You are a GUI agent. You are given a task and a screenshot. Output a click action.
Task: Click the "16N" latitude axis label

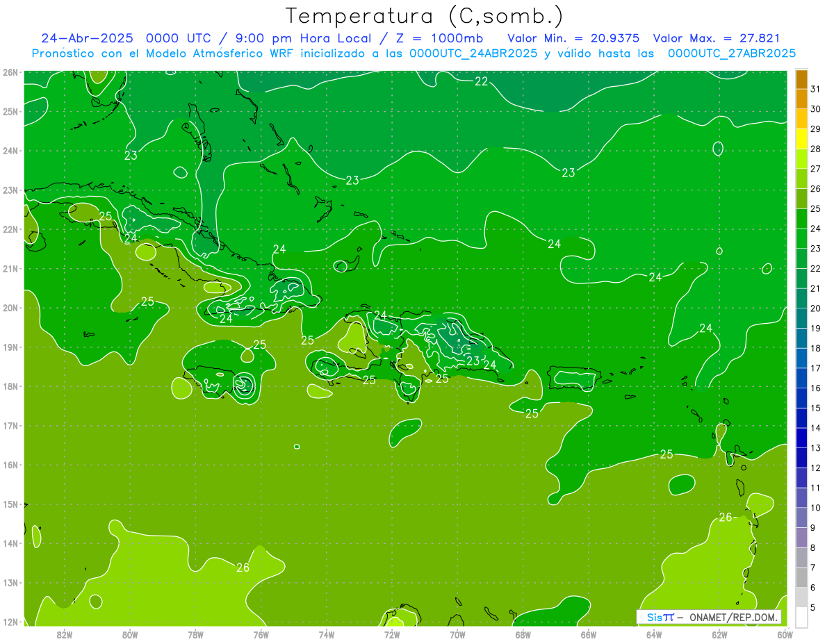10,465
